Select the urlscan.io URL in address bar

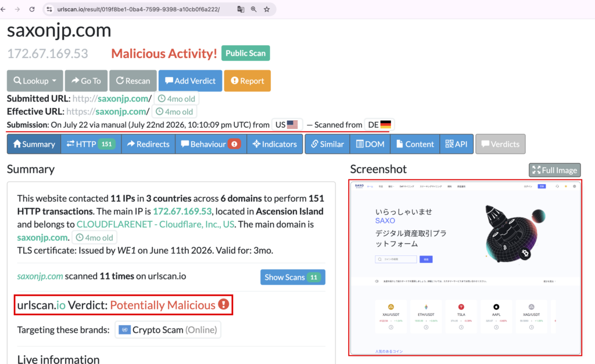click(138, 9)
